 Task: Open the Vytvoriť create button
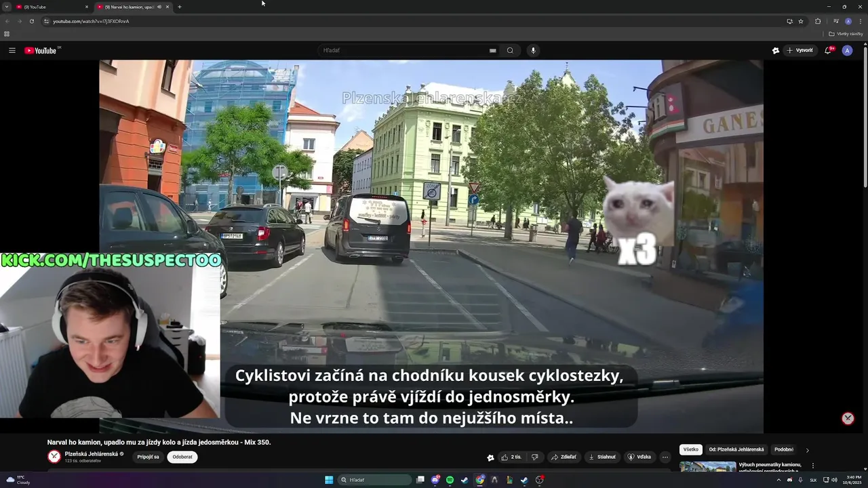(800, 50)
